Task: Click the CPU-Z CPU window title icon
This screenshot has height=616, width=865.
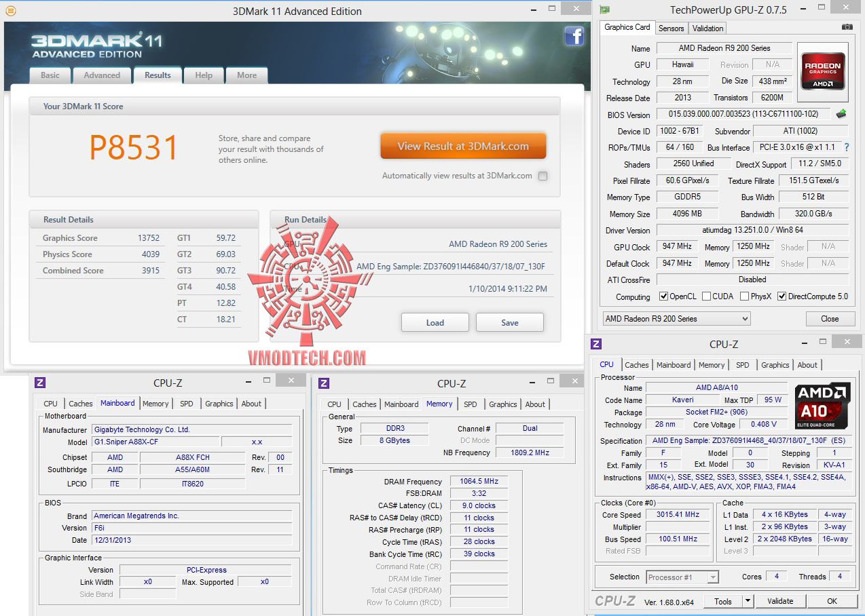Action: point(596,344)
